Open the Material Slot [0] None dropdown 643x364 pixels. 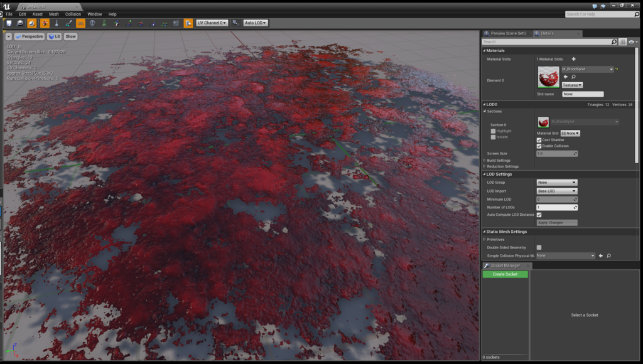click(x=570, y=133)
